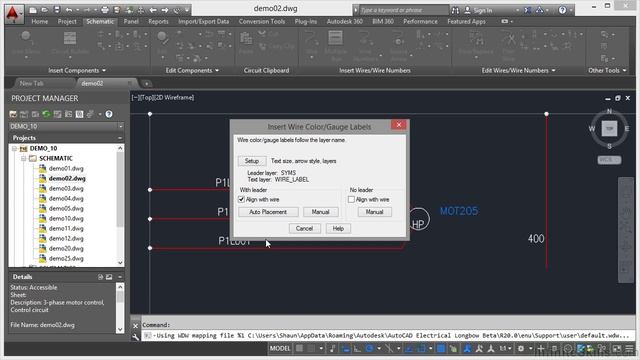Select demo12.dwg in project tree
Image resolution: width=640 pixels, height=360 pixels.
coord(66,238)
